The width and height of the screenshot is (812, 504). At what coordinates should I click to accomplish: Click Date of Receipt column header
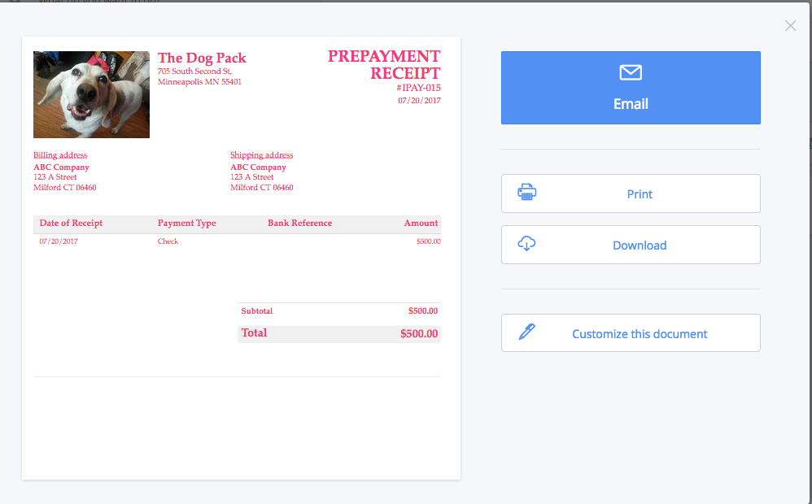[x=71, y=223]
